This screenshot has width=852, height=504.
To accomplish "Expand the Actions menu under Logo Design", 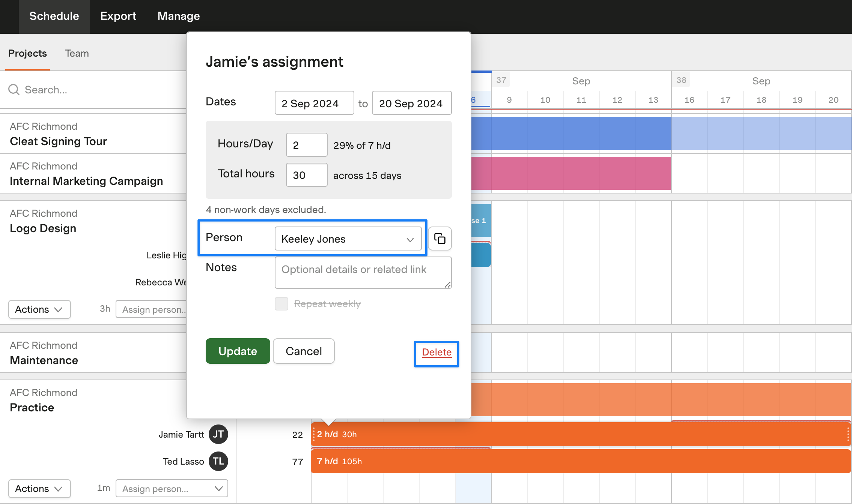I will point(39,309).
